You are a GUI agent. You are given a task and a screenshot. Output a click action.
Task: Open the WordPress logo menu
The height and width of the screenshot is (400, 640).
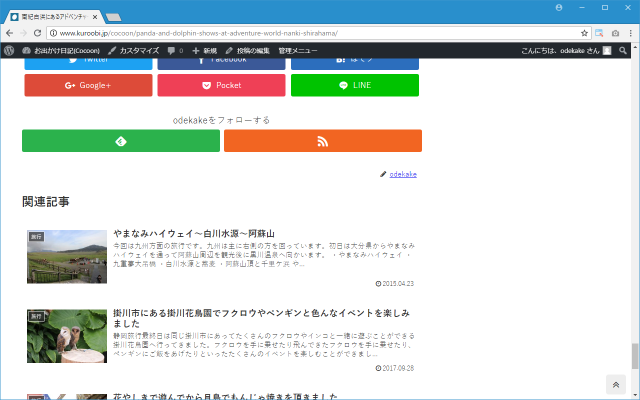click(x=9, y=50)
